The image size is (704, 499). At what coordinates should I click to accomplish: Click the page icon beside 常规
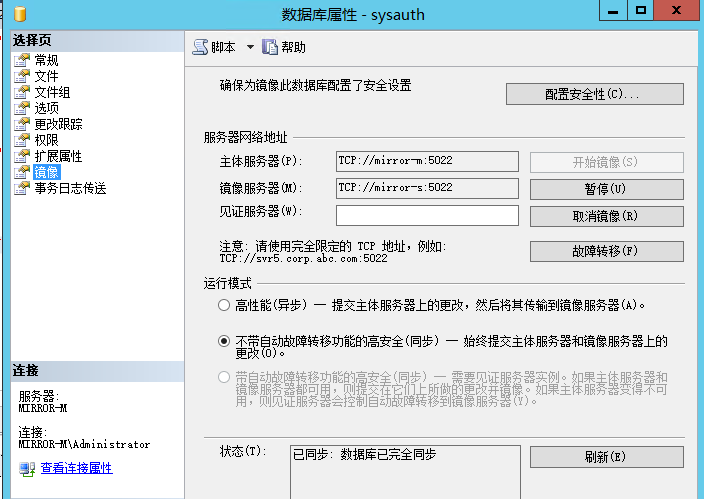coord(22,60)
